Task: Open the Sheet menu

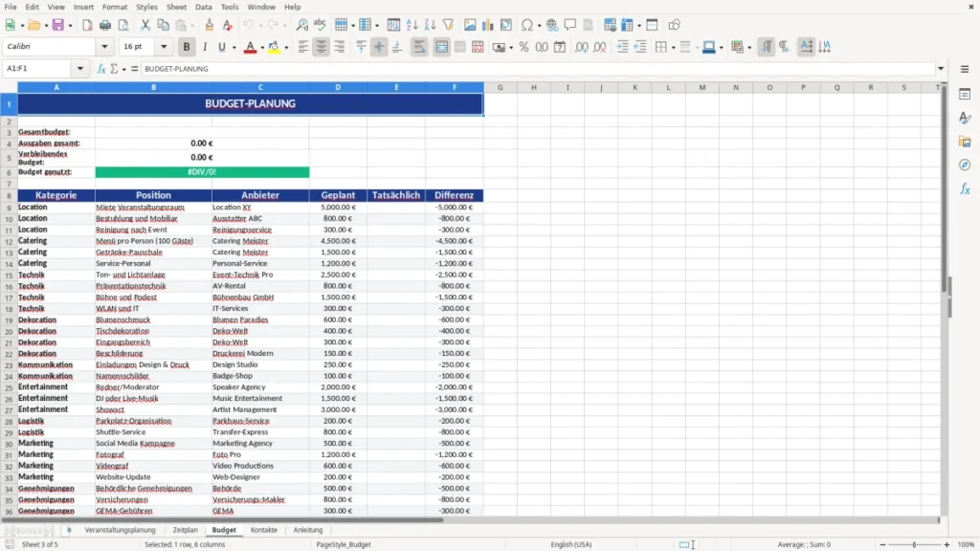Action: pos(176,7)
